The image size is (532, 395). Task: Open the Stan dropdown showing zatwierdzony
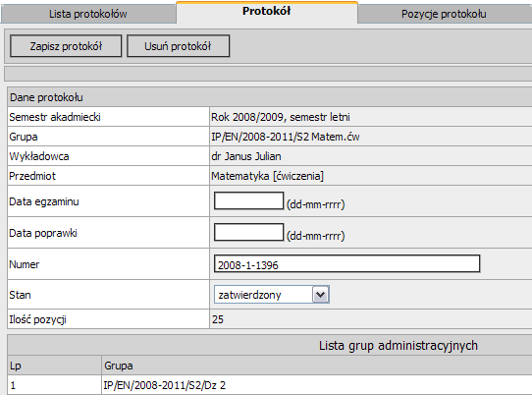(272, 295)
